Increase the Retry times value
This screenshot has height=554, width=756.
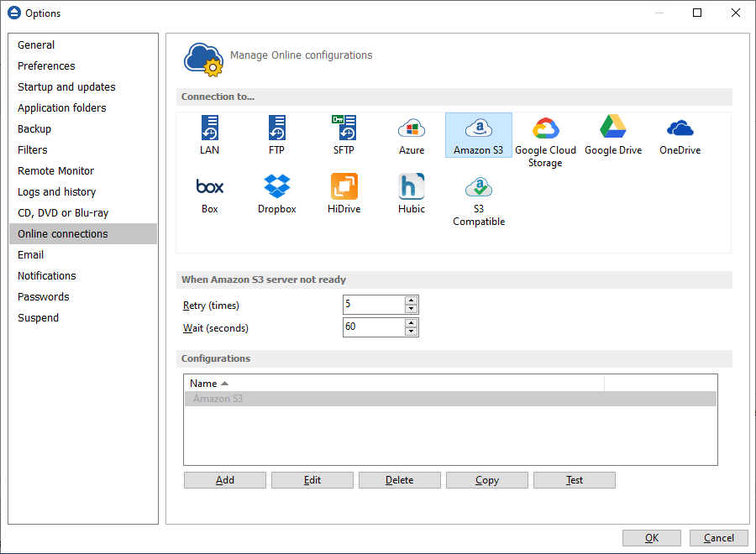411,301
